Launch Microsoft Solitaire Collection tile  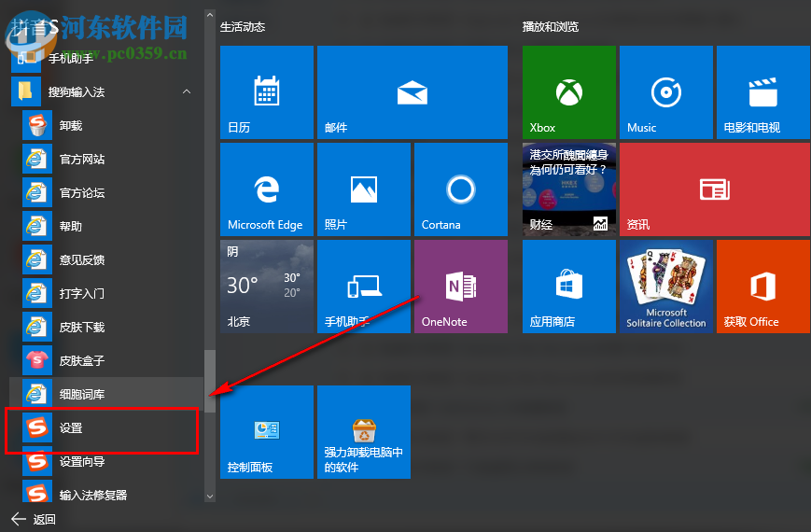coord(666,287)
